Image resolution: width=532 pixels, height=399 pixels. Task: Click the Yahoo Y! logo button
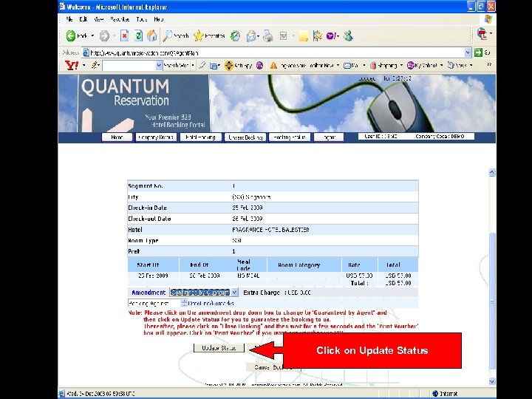tap(71, 65)
